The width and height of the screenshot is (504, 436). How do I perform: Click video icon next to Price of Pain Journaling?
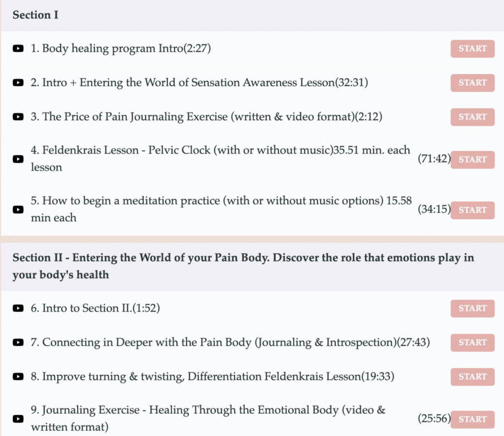coord(18,117)
